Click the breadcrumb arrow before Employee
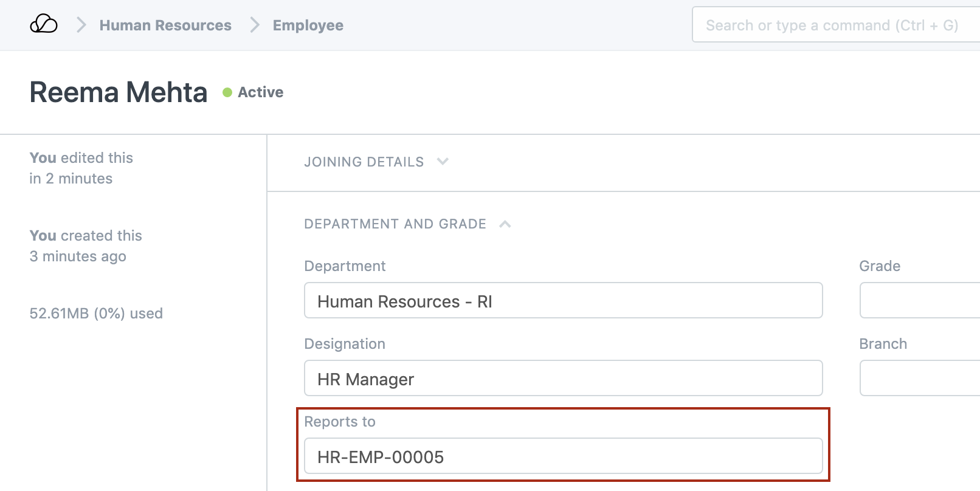 coord(255,25)
